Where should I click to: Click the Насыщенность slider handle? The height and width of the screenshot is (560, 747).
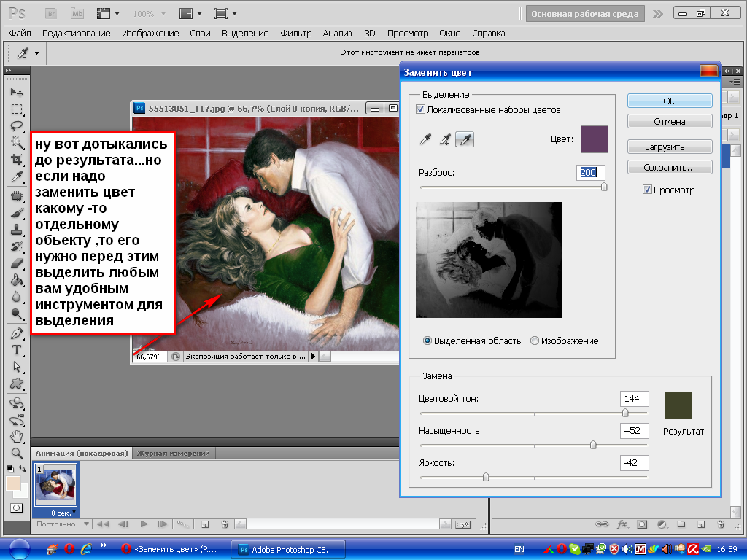click(x=593, y=445)
